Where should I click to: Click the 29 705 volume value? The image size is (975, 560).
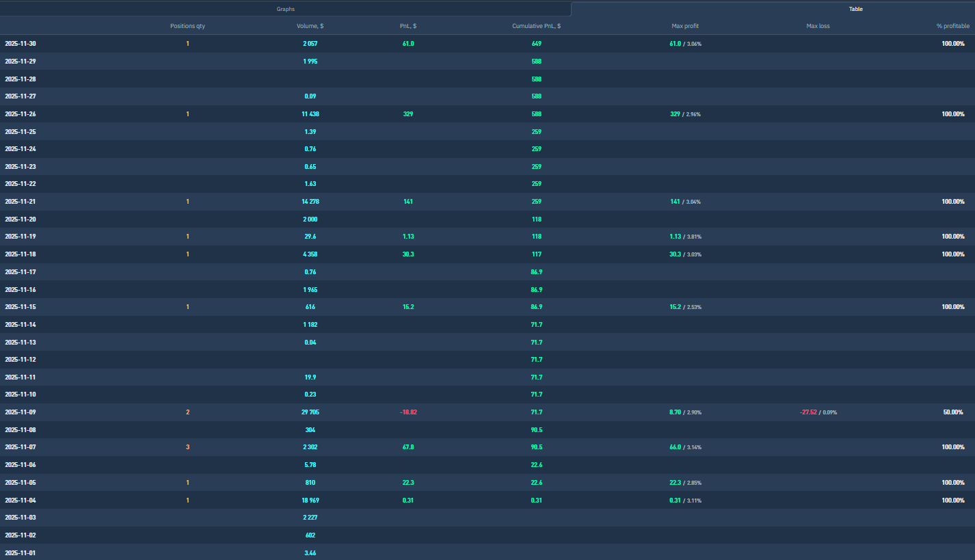(310, 412)
